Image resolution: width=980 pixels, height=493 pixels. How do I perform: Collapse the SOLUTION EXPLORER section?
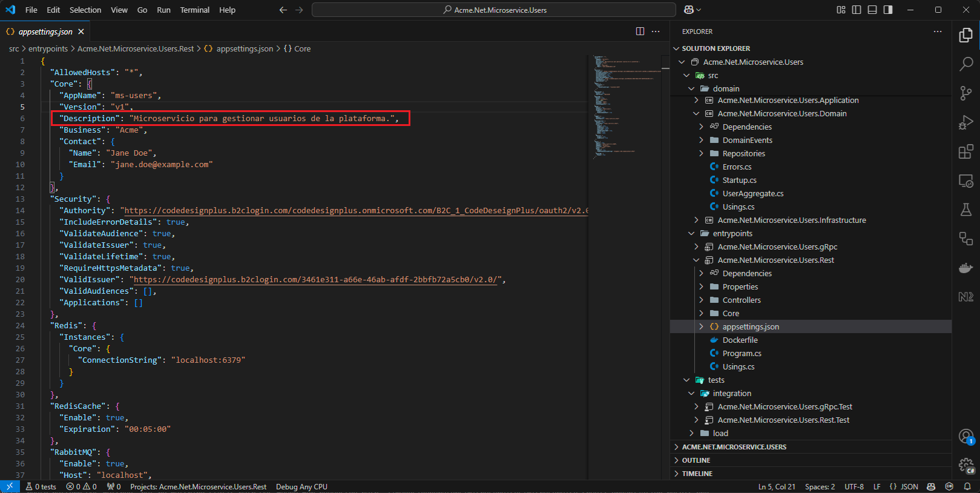[x=716, y=48]
